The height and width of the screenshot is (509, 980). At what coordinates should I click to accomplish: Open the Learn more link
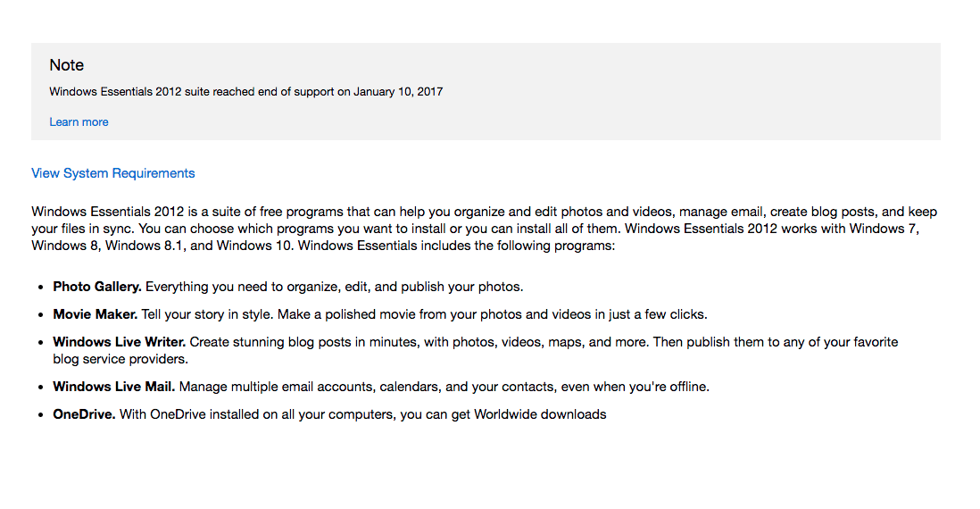[79, 122]
